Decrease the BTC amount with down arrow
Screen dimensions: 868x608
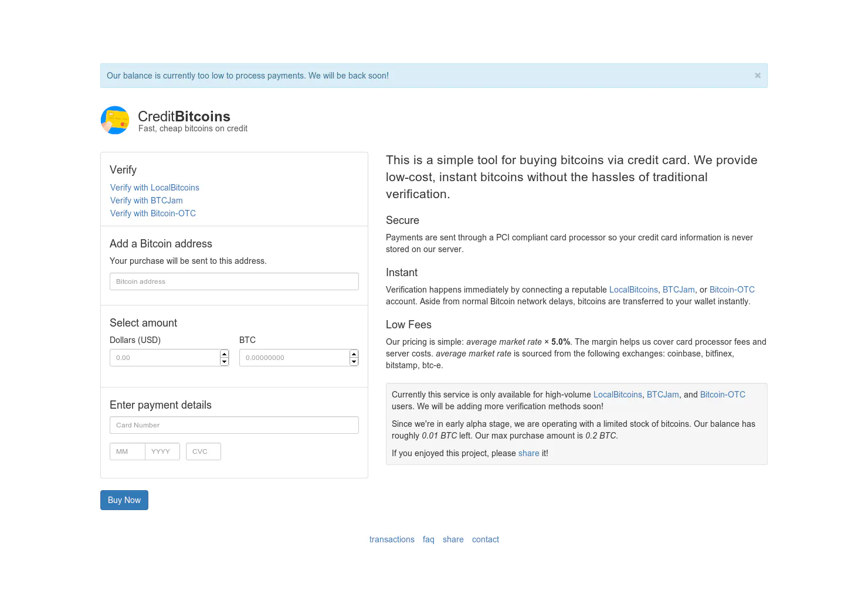pyautogui.click(x=354, y=362)
